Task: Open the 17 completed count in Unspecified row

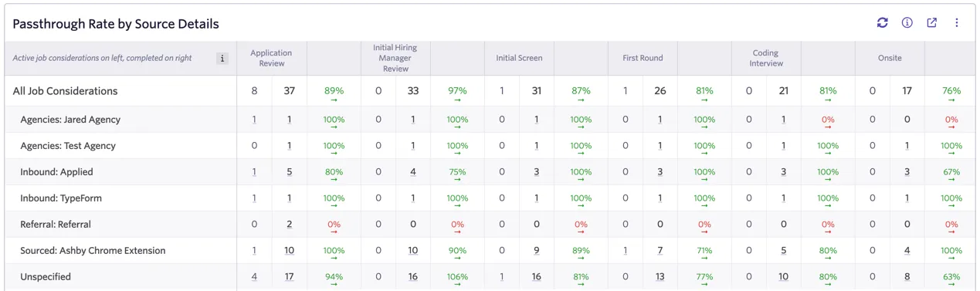Action: [289, 277]
